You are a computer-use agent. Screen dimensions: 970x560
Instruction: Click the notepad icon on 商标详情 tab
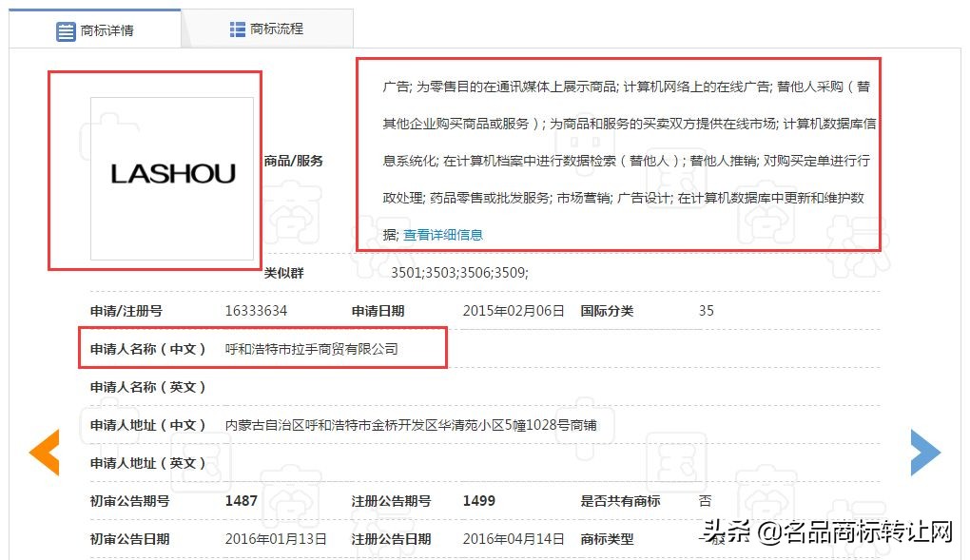(65, 29)
